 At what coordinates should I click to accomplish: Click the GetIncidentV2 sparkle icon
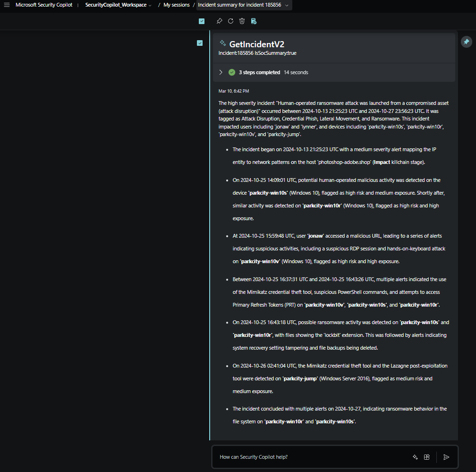pyautogui.click(x=223, y=43)
